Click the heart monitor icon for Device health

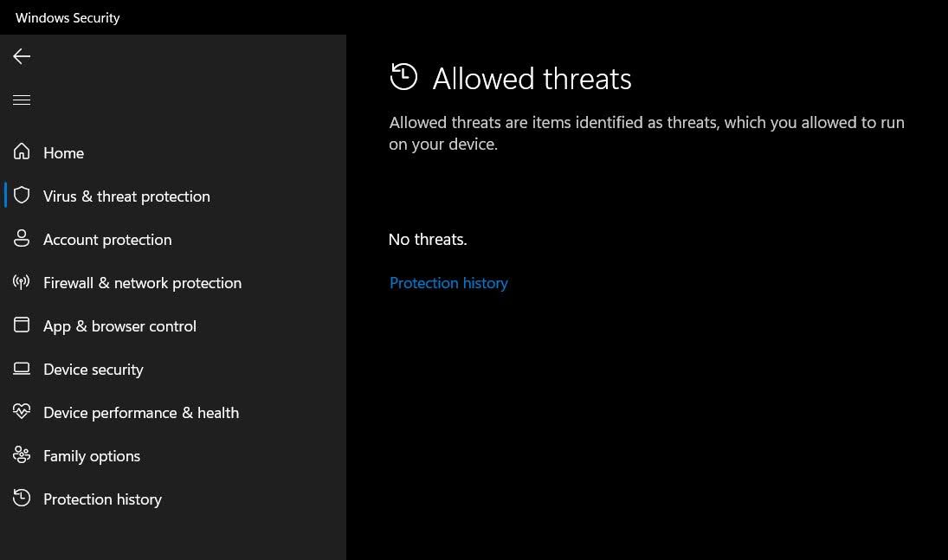click(x=21, y=412)
